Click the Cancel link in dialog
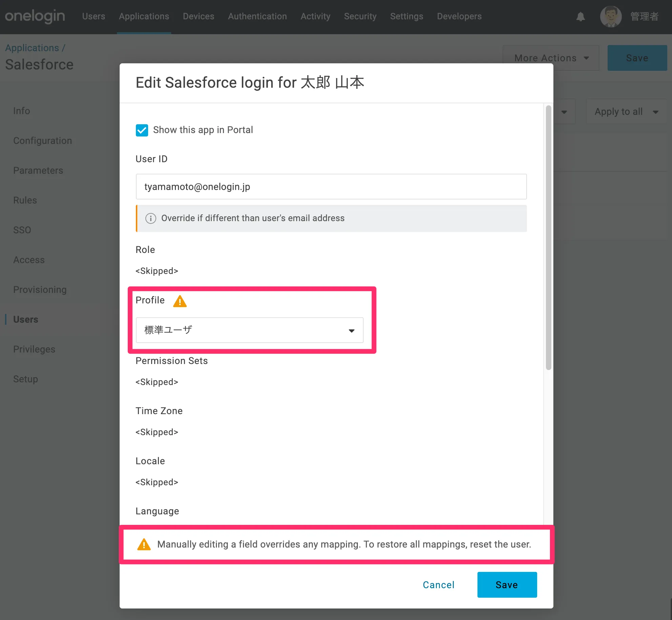672x620 pixels. pos(438,585)
